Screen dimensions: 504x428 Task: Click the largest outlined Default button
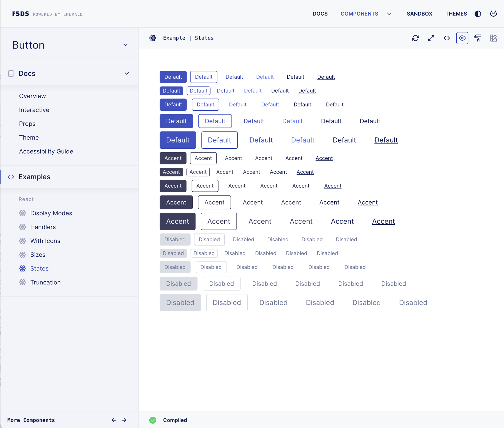pyautogui.click(x=219, y=140)
